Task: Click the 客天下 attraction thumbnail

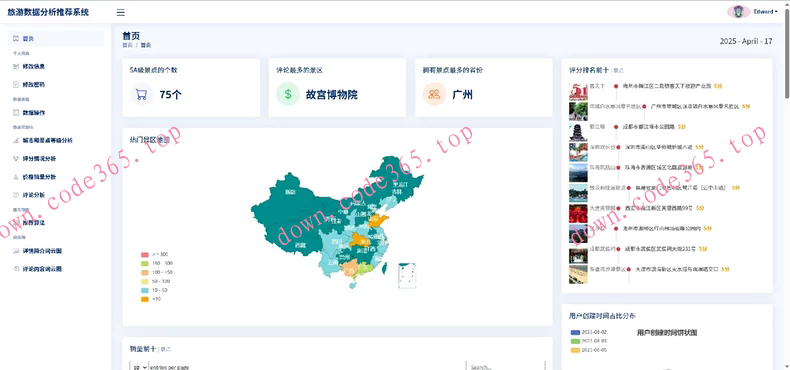Action: (x=578, y=92)
